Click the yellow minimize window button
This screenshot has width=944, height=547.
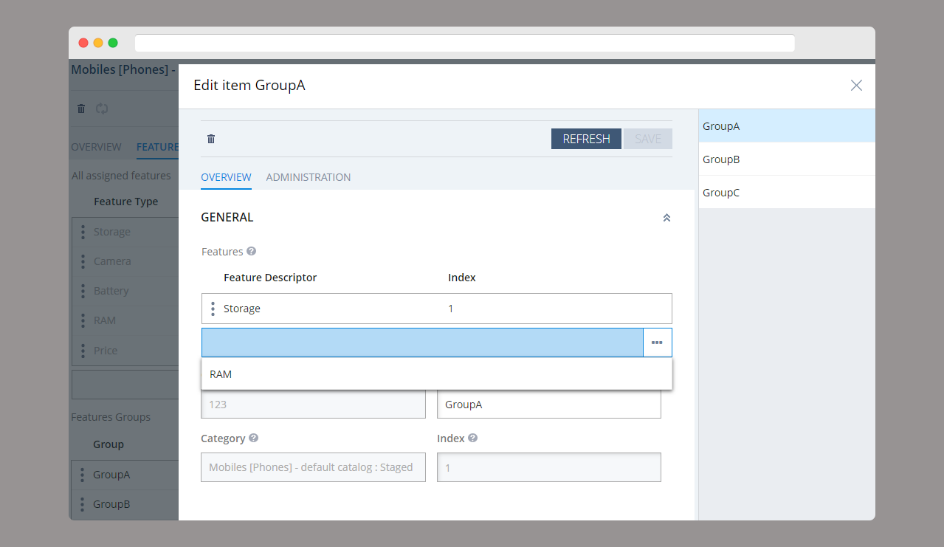coord(98,43)
